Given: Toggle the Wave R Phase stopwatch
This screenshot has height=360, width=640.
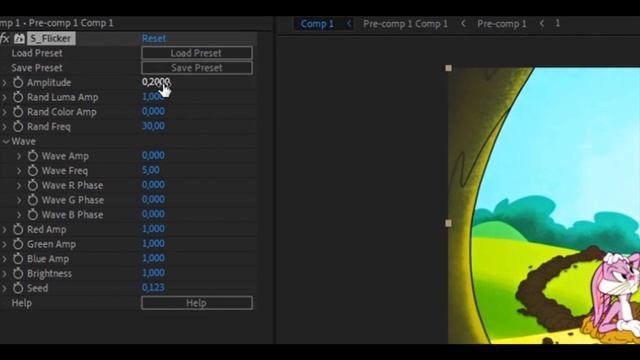Looking at the screenshot, I should pyautogui.click(x=33, y=185).
